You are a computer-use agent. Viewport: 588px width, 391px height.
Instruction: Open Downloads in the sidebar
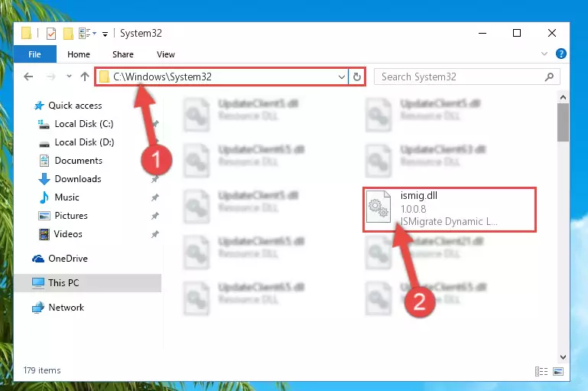click(x=78, y=179)
